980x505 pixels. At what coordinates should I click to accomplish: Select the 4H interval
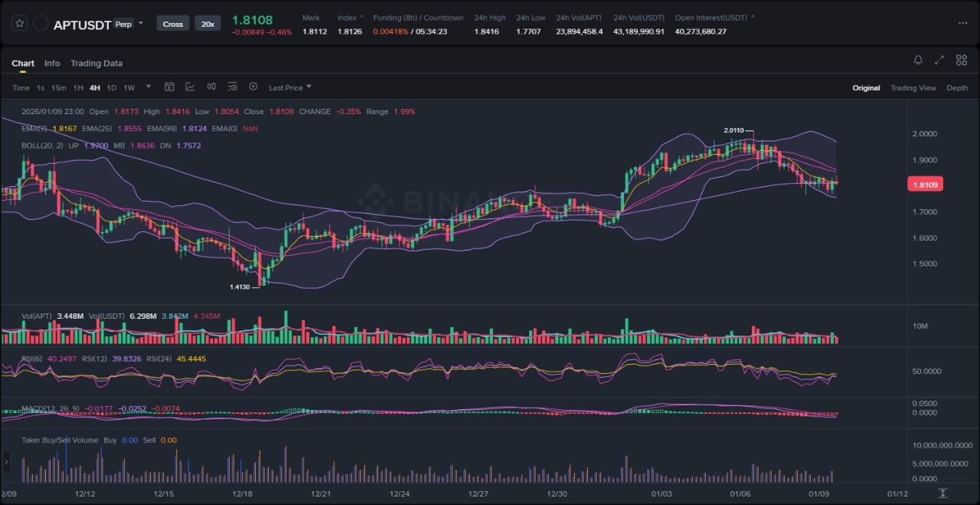tap(95, 87)
